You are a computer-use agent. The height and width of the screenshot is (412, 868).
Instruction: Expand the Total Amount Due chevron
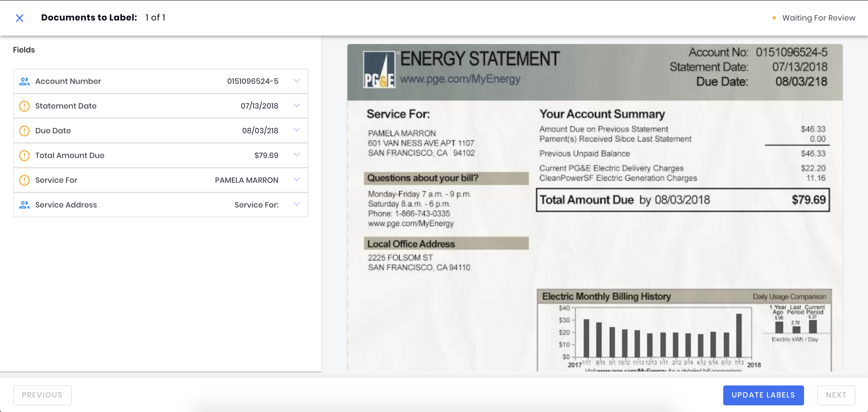click(x=296, y=155)
